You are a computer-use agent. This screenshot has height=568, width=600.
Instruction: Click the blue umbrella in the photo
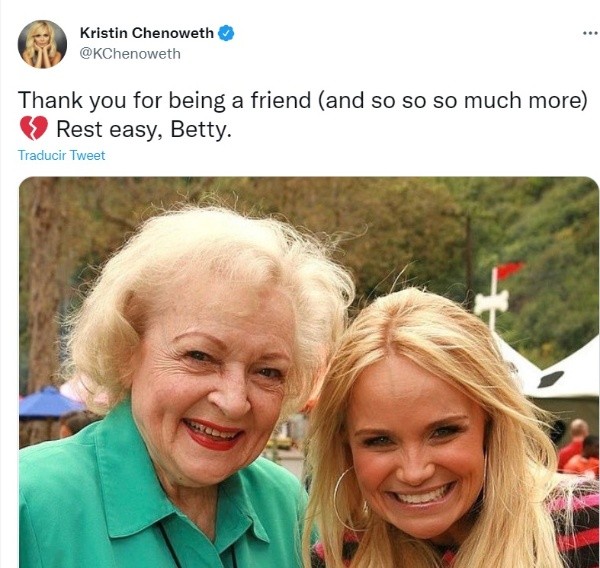click(x=48, y=403)
